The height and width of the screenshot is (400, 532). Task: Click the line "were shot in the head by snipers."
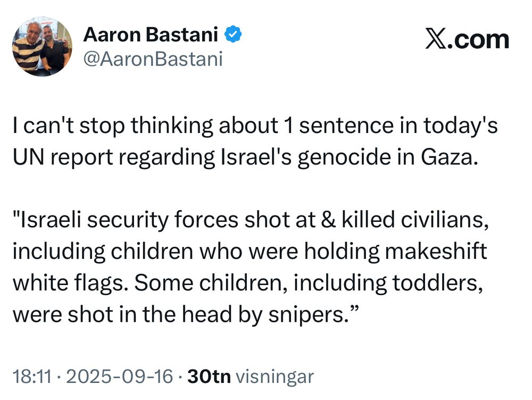click(x=186, y=314)
